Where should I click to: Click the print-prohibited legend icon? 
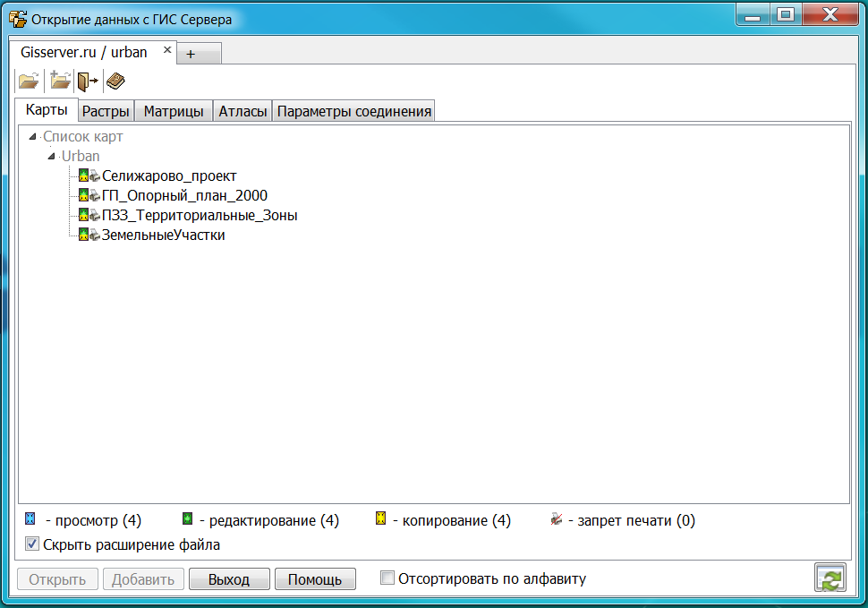pyautogui.click(x=557, y=519)
